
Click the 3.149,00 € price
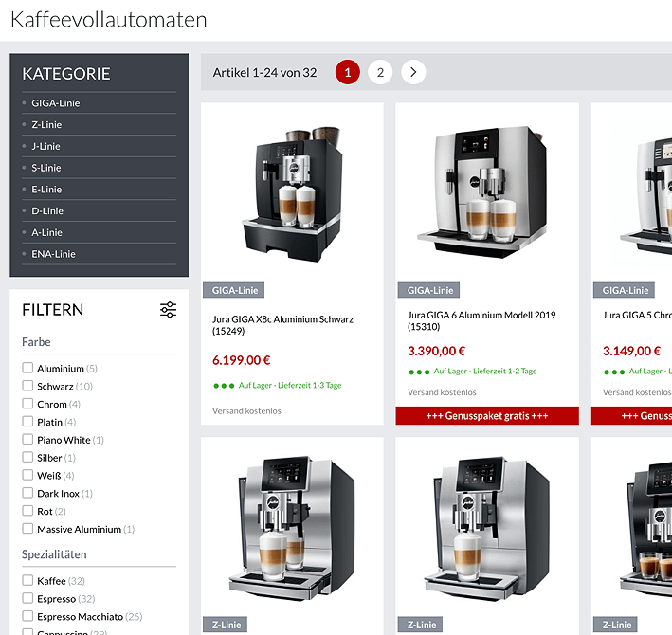(631, 352)
